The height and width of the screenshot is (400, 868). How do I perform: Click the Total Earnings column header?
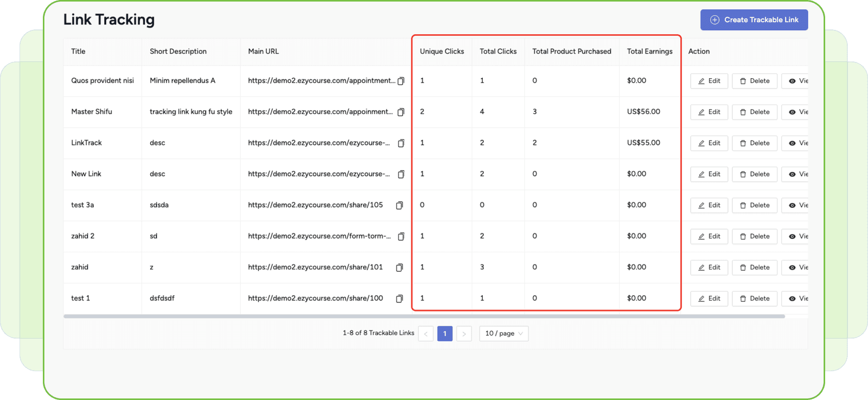click(649, 52)
